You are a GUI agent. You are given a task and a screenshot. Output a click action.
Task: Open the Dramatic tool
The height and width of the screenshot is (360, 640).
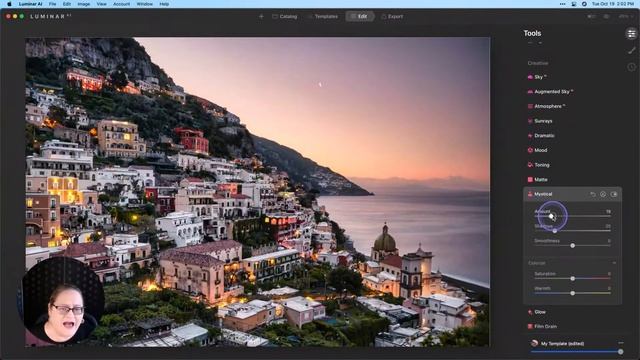[x=541, y=136]
